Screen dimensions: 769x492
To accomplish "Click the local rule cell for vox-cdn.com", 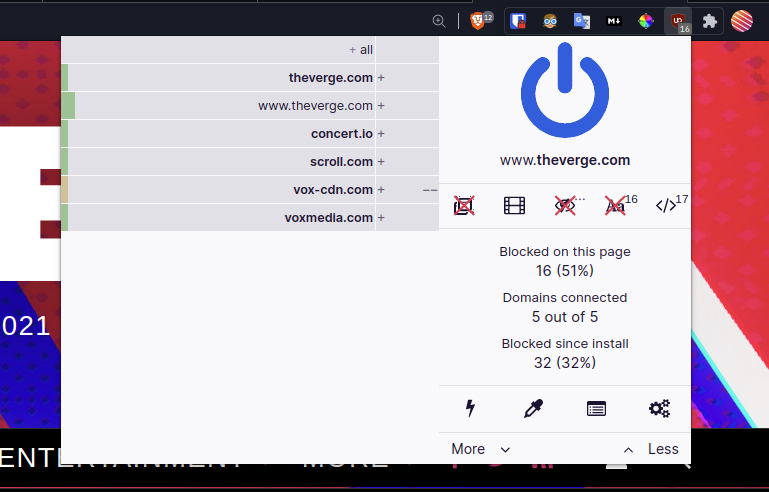I will point(407,189).
